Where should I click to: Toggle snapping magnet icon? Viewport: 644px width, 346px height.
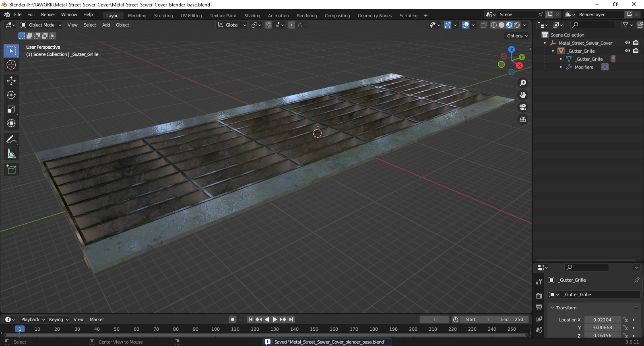(x=268, y=25)
